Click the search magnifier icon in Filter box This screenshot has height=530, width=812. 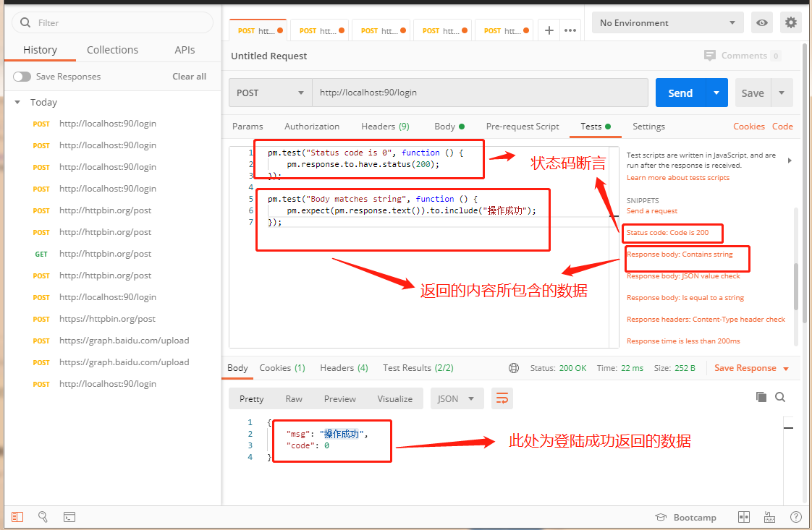coord(25,22)
